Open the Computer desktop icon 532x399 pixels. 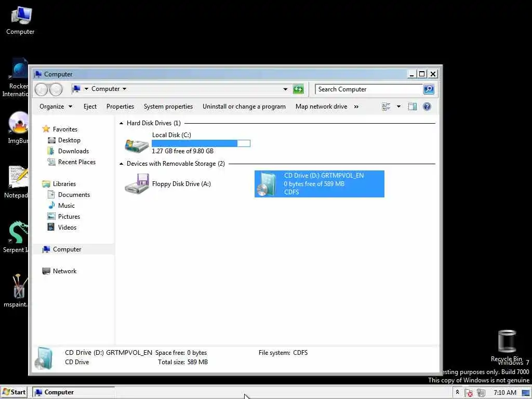(x=20, y=20)
